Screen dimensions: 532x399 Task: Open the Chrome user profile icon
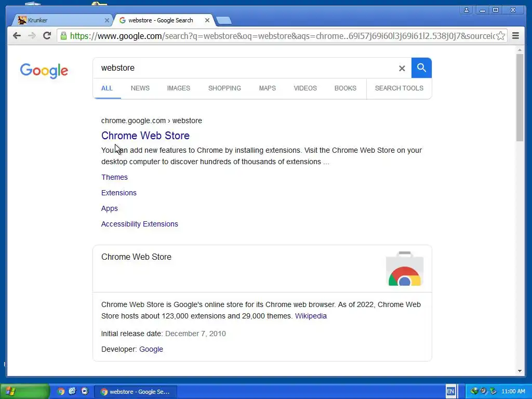tap(467, 10)
